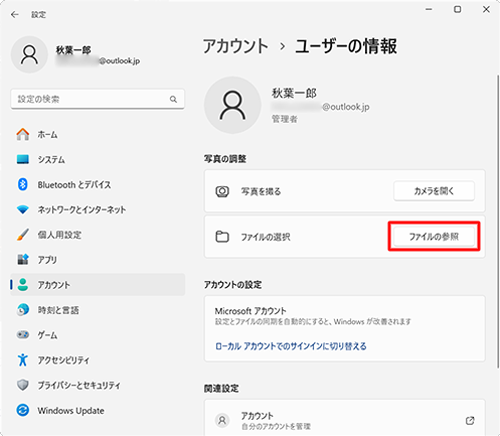Select the network Wi-Fi icon
Viewport: 500px width, 436px height.
(23, 210)
